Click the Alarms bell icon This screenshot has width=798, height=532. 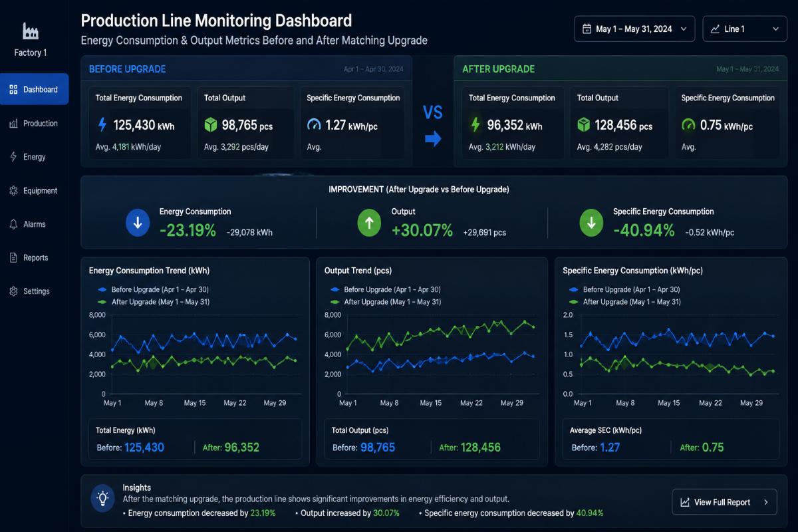tap(13, 224)
